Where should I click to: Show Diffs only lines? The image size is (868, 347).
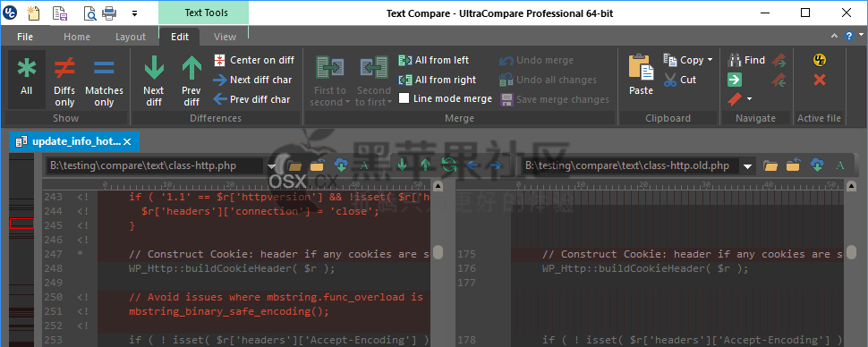coord(64,81)
